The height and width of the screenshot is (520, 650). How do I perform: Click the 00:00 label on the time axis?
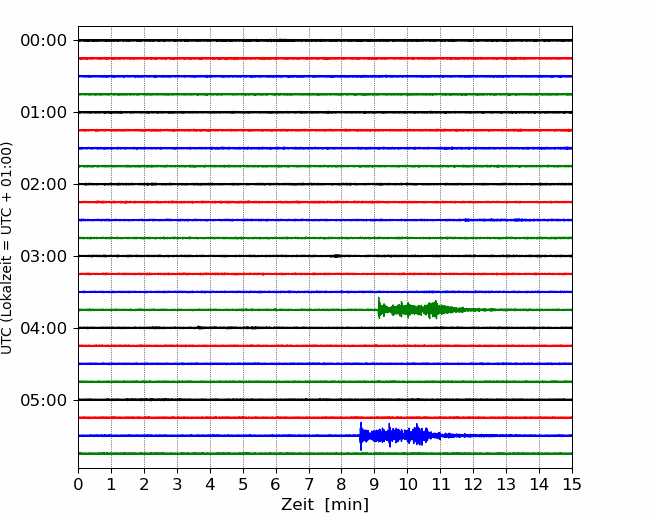pyautogui.click(x=44, y=41)
